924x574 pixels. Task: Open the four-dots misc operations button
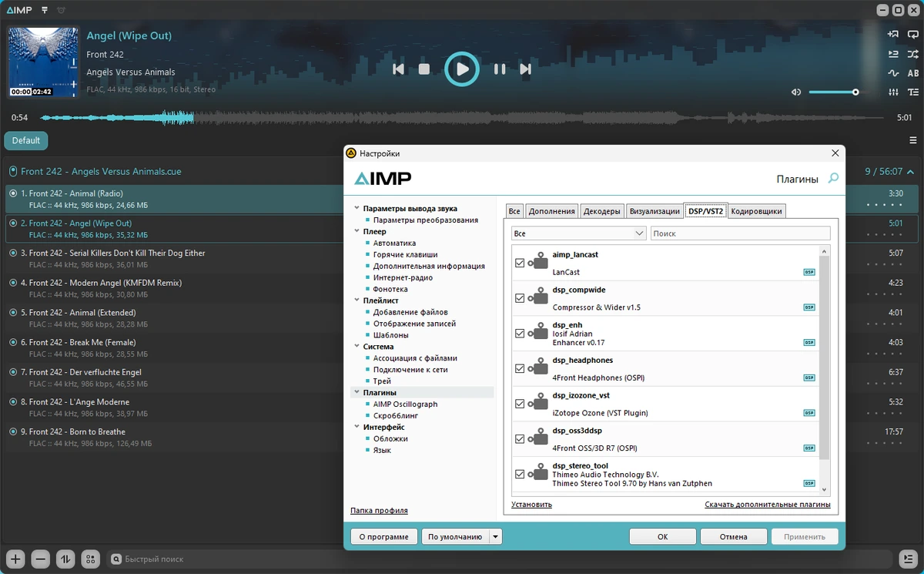[90, 559]
